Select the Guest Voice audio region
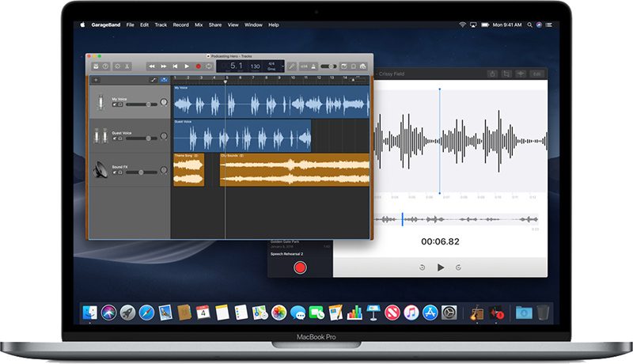 pyautogui.click(x=242, y=135)
